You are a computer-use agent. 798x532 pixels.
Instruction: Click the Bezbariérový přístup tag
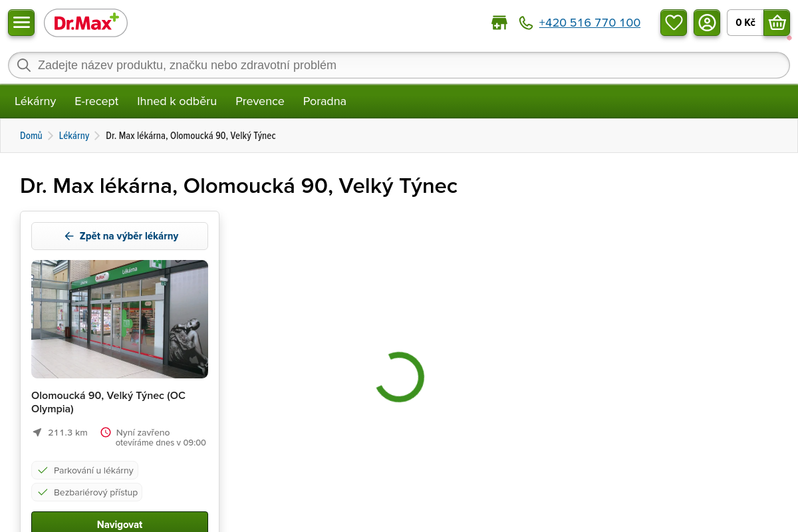(87, 492)
